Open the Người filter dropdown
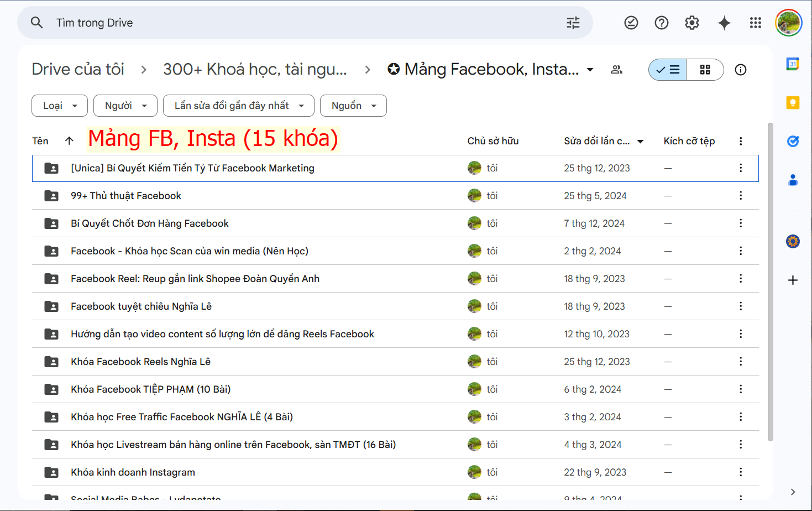Screen dimensions: 812x511 pos(125,106)
